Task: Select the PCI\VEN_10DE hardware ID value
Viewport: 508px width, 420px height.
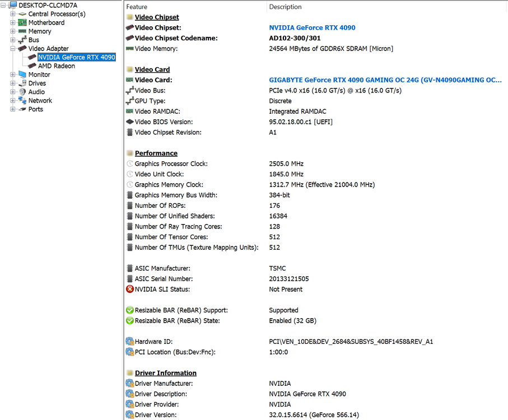Action: (x=351, y=342)
